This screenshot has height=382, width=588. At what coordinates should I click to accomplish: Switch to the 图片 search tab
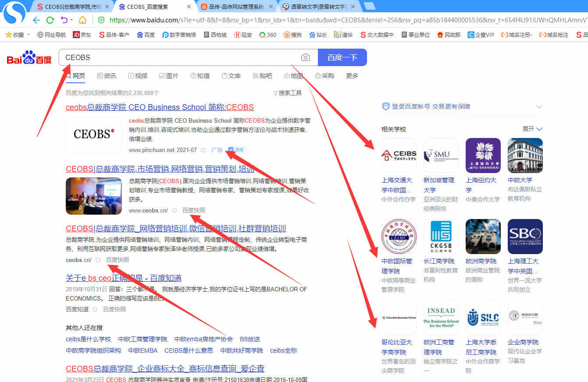point(169,76)
